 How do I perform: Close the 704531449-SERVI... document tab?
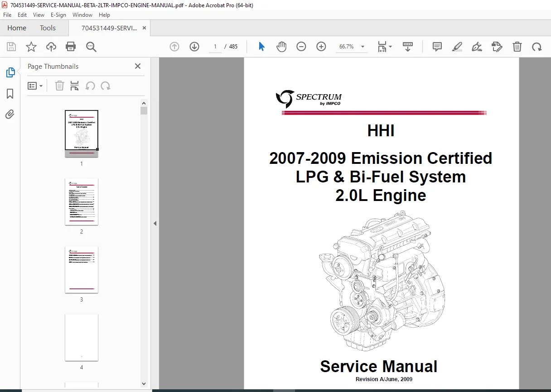pyautogui.click(x=144, y=28)
